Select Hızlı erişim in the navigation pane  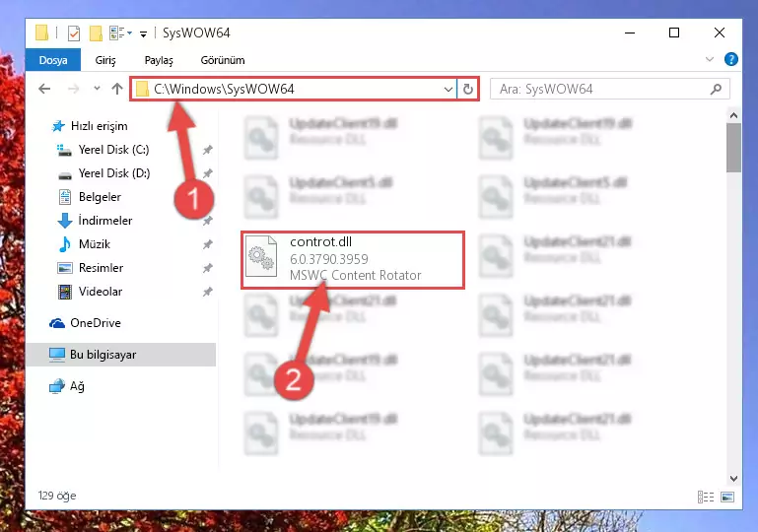point(100,126)
